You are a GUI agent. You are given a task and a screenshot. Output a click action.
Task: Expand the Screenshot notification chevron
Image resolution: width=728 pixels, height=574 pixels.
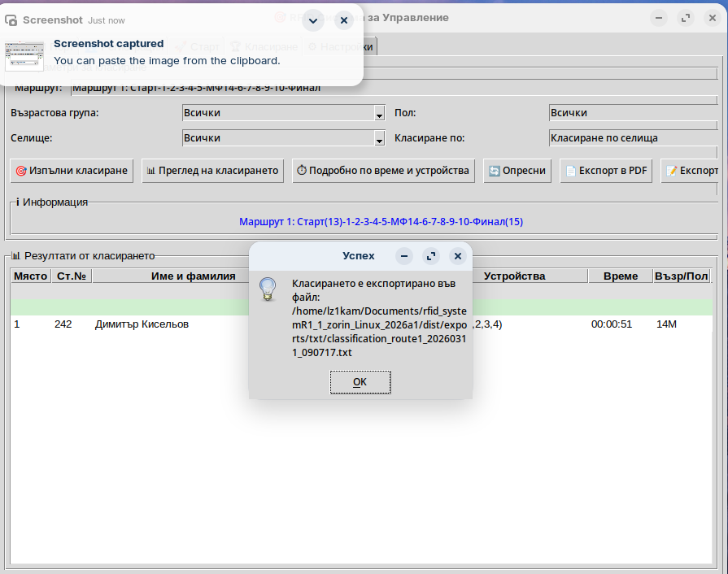pyautogui.click(x=313, y=21)
